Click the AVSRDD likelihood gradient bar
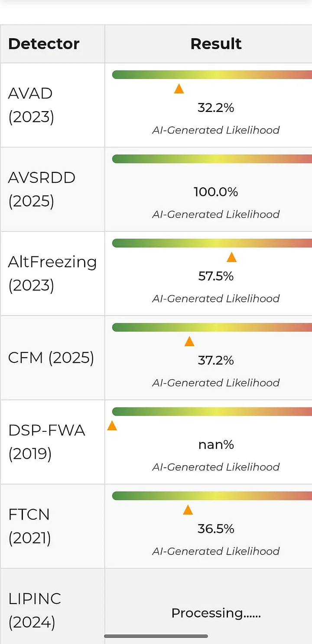 pos(212,159)
